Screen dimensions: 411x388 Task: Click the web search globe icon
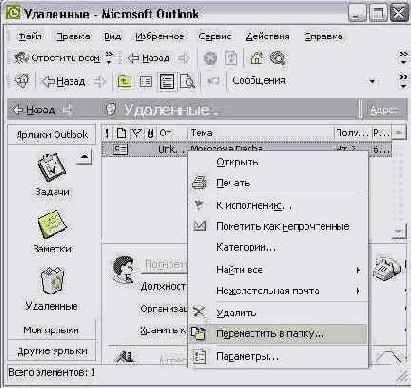(277, 58)
